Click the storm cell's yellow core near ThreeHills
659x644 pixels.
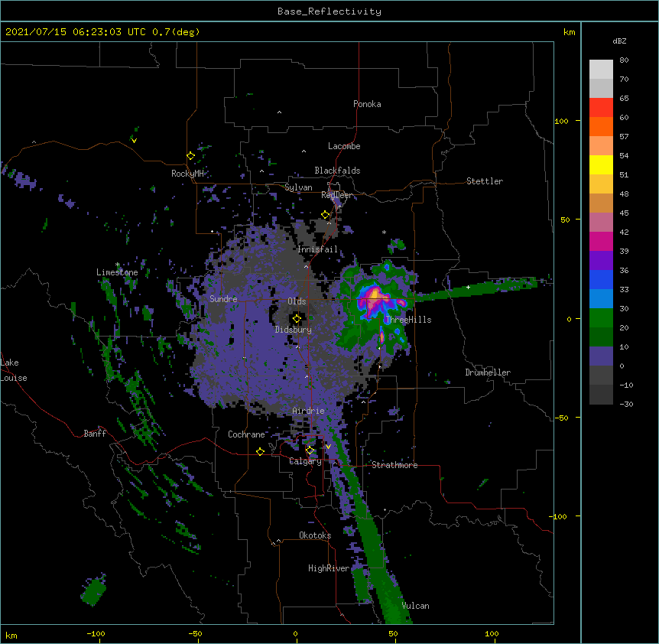click(375, 295)
